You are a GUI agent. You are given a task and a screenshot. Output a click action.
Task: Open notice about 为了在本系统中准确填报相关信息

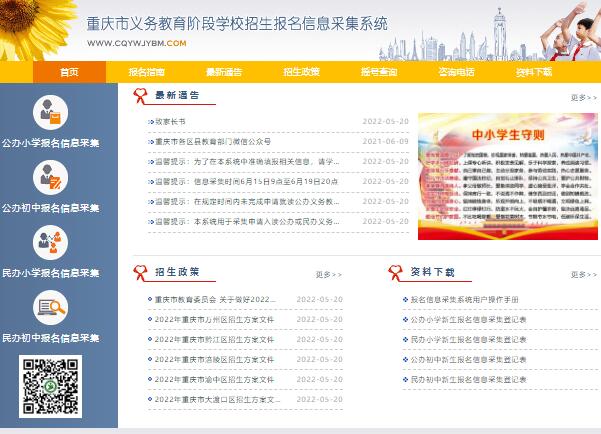point(247,161)
